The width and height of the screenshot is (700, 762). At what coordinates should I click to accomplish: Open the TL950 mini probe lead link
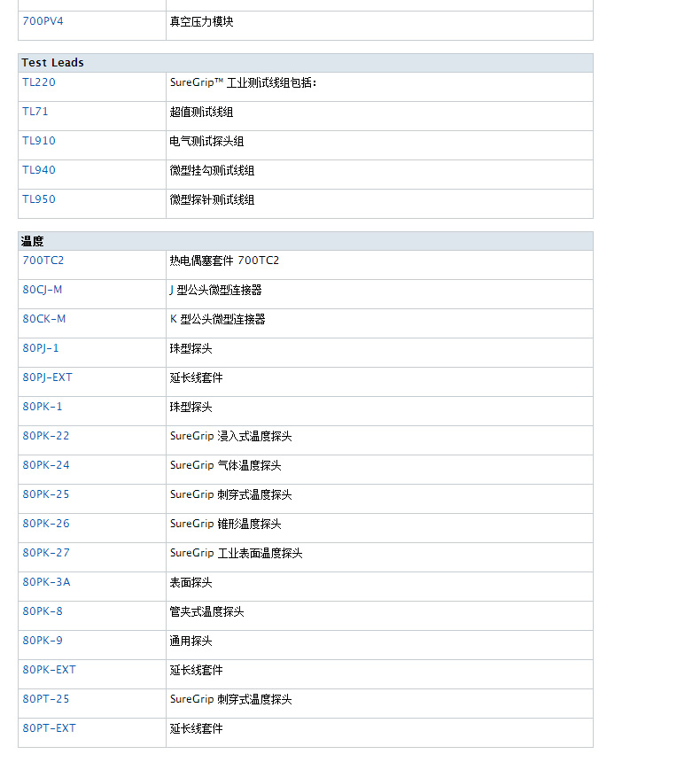(38, 199)
